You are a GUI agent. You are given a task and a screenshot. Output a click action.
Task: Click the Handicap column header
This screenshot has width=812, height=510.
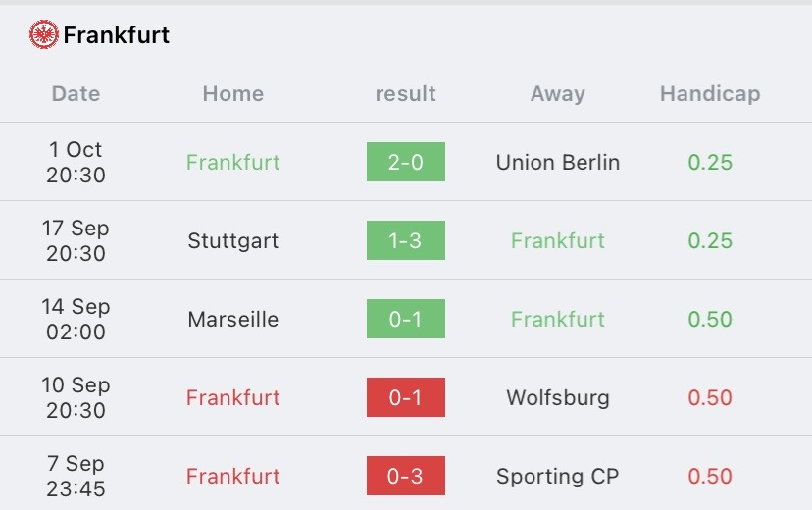click(x=710, y=94)
